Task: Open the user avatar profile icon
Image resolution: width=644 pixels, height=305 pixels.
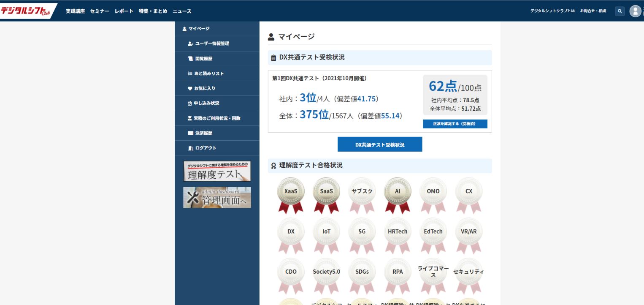Action: (x=635, y=11)
